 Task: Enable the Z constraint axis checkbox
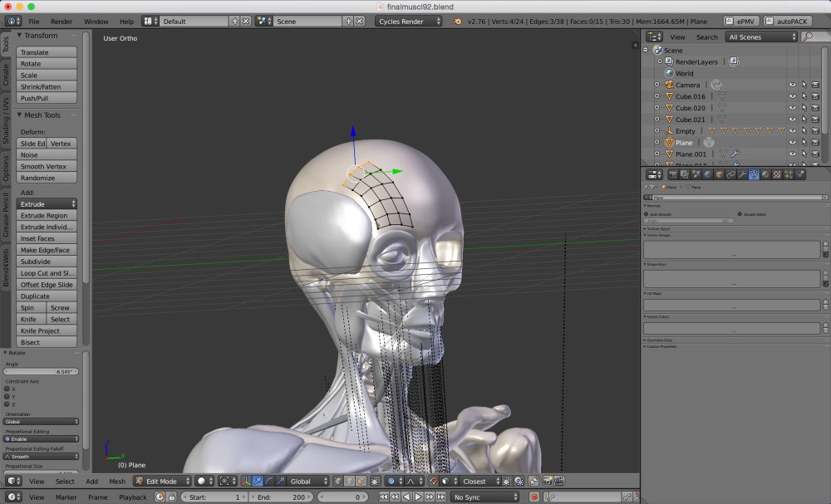tap(7, 404)
